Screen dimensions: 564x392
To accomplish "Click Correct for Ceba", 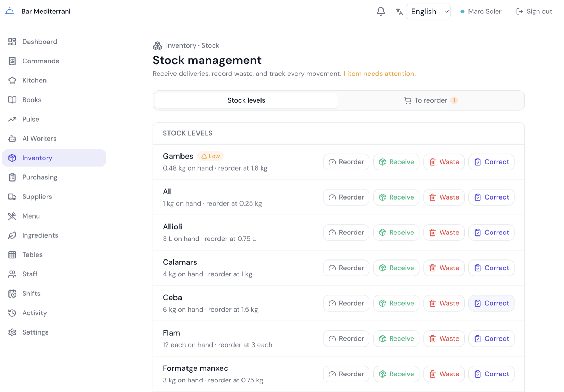I will pyautogui.click(x=491, y=303).
